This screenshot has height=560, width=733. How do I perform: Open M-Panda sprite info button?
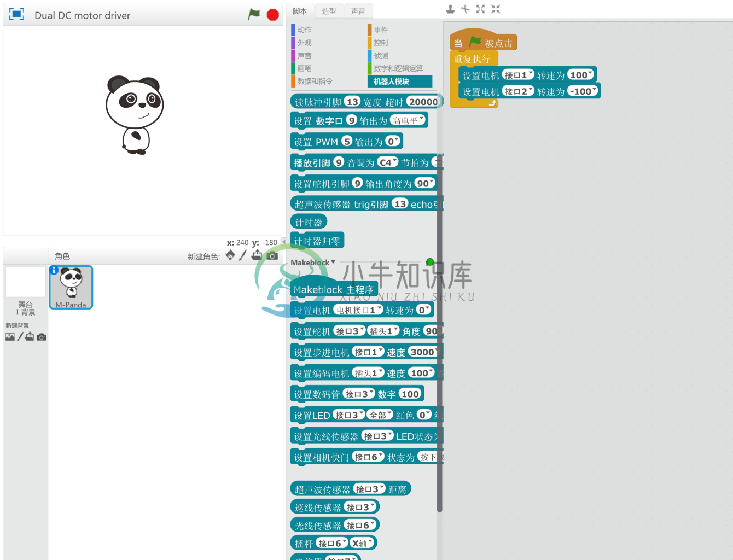pos(54,270)
